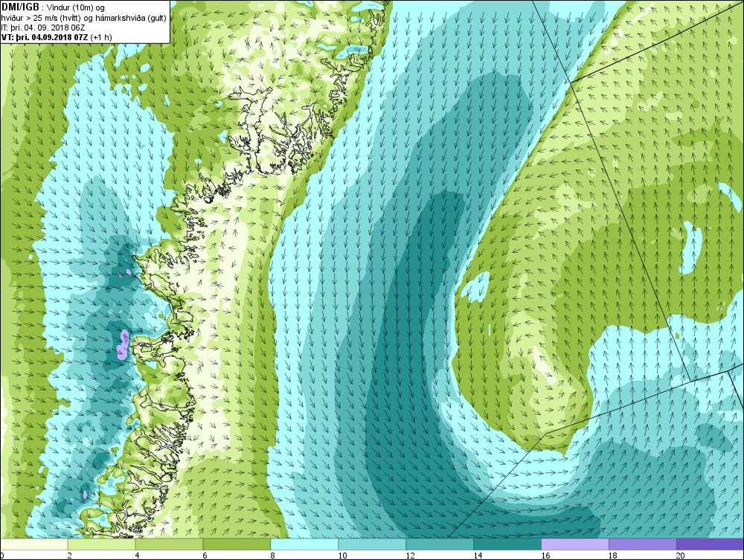Image resolution: width=744 pixels, height=560 pixels.
Task: Click the legend value '2'
Action: (70, 556)
